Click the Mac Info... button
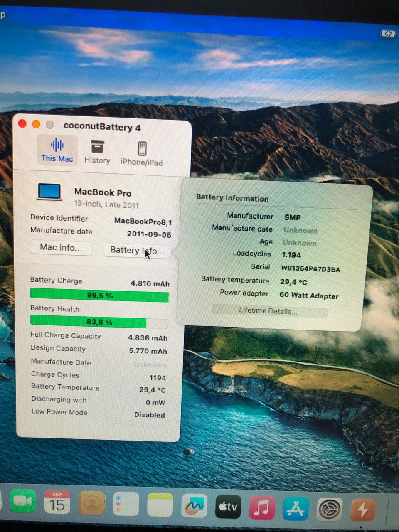 tap(61, 248)
